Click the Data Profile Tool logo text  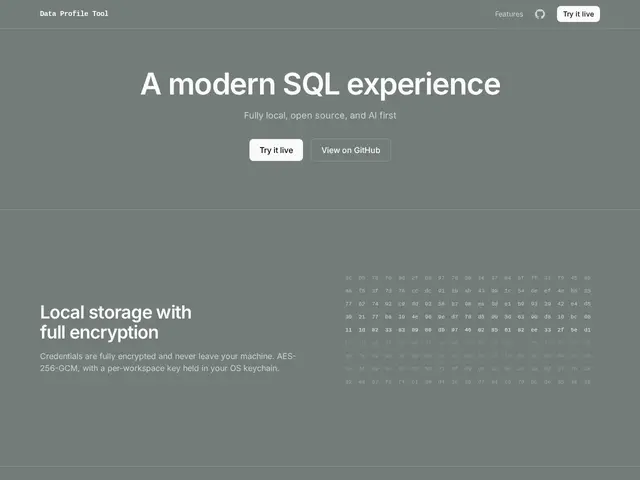click(x=74, y=13)
